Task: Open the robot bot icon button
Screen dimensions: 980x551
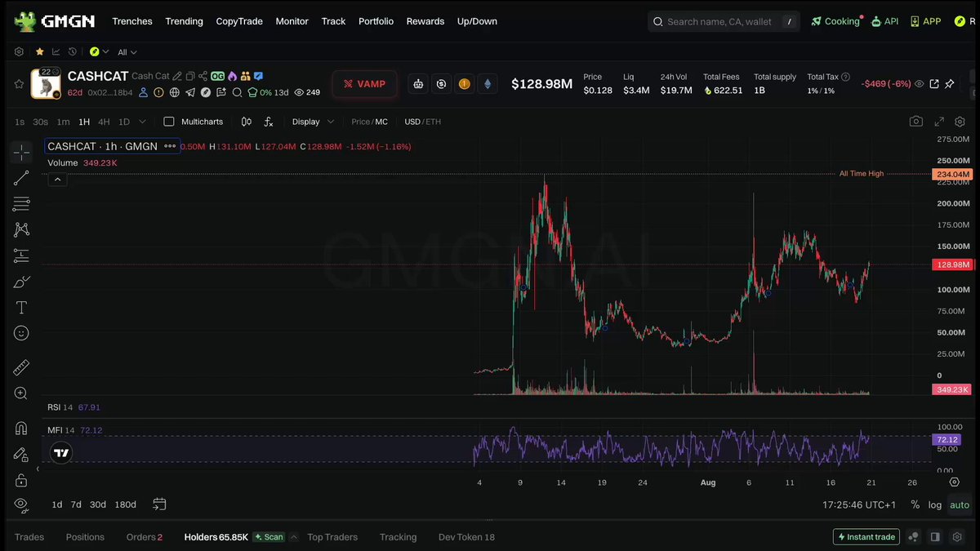Action: (418, 83)
